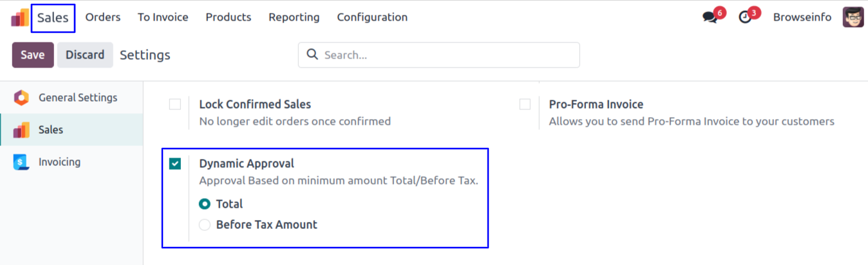Open the Orders menu
This screenshot has width=868, height=265.
click(x=103, y=17)
